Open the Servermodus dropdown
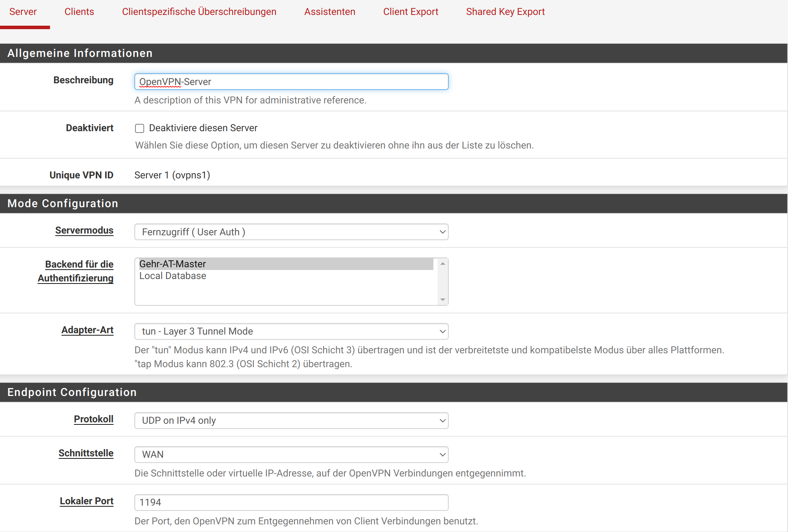 291,232
